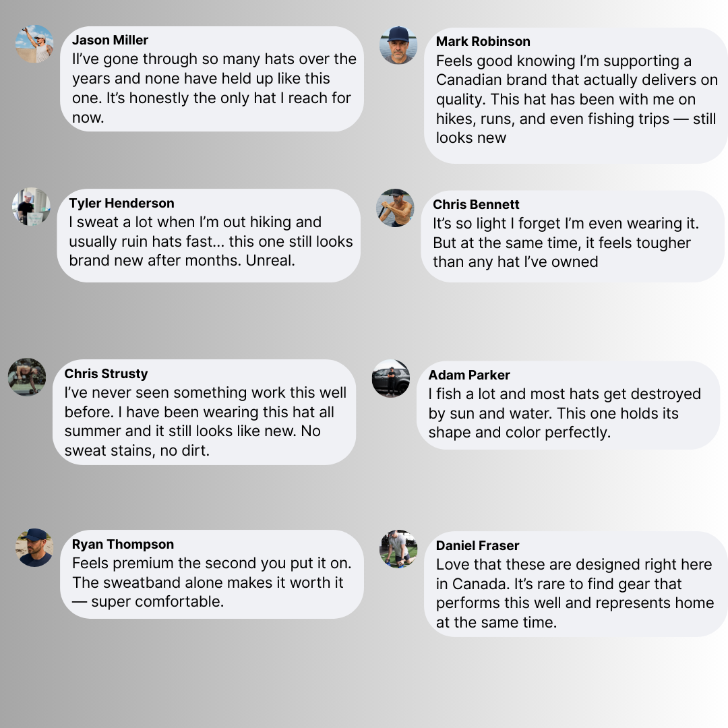Screen dimensions: 728x728
Task: Click Jason Miller's profile avatar
Action: 34,44
